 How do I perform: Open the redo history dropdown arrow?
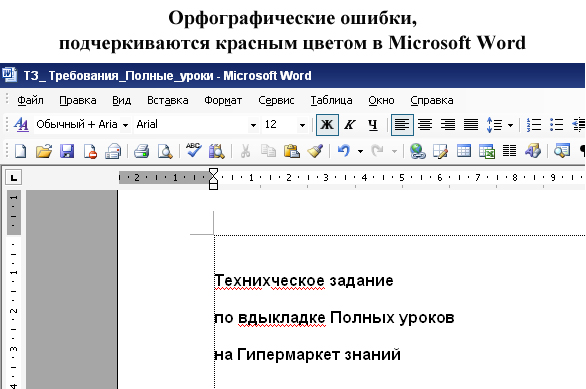394,151
